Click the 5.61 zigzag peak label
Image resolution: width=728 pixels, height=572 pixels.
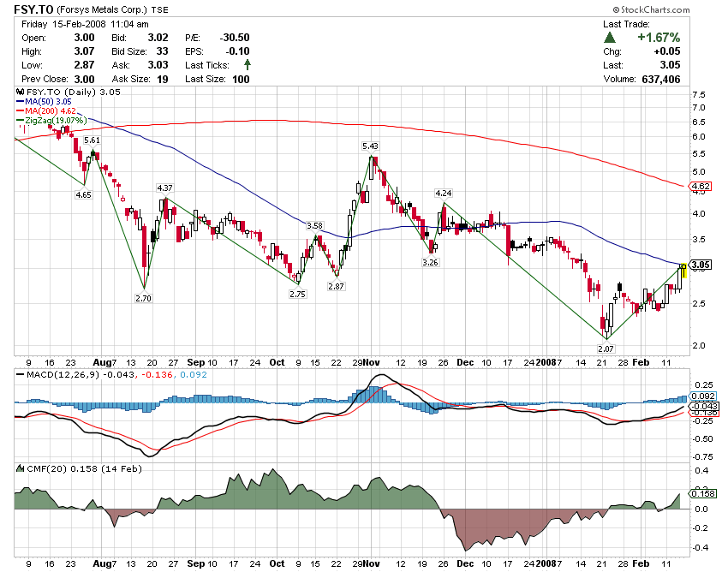click(92, 140)
